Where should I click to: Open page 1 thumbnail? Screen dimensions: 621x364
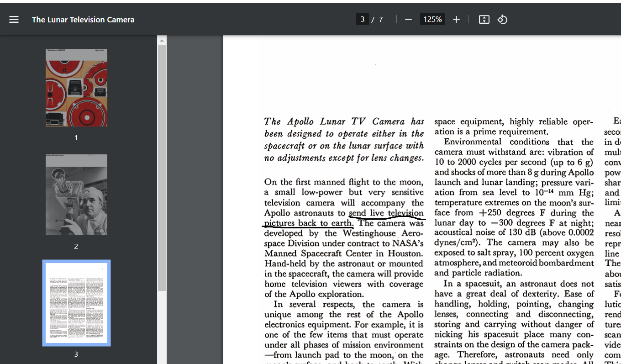76,88
